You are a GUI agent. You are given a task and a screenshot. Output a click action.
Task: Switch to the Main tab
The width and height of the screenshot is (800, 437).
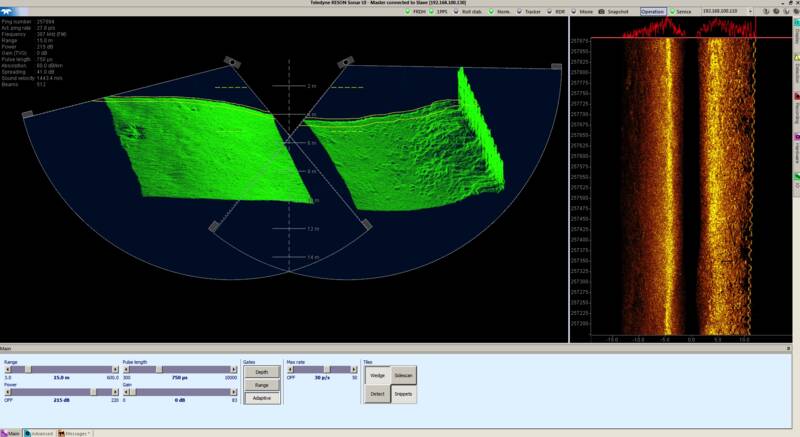12,433
